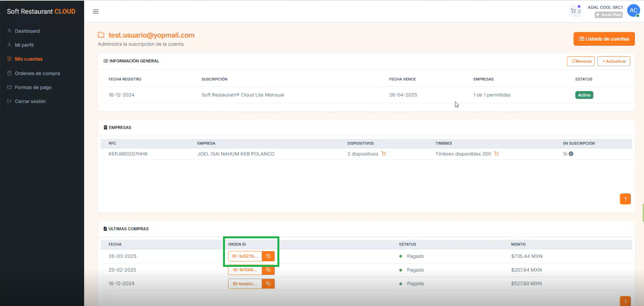This screenshot has height=306, width=644.
Task: Click Timbres disponibles 200 text
Action: coord(463,154)
